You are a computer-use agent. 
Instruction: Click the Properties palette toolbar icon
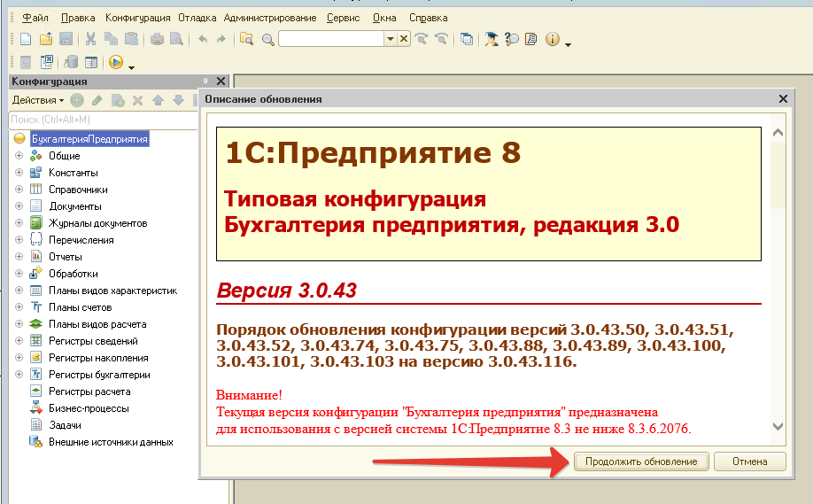[91, 62]
